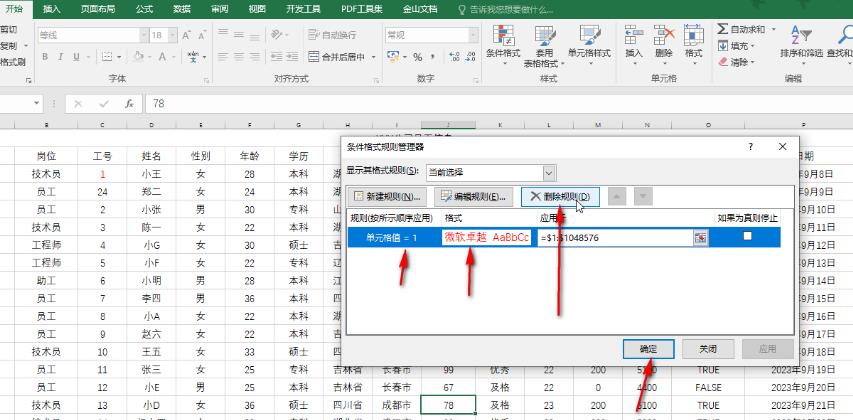Expand the Name Box dropdown arrow
The height and width of the screenshot is (420, 853).
coord(37,103)
